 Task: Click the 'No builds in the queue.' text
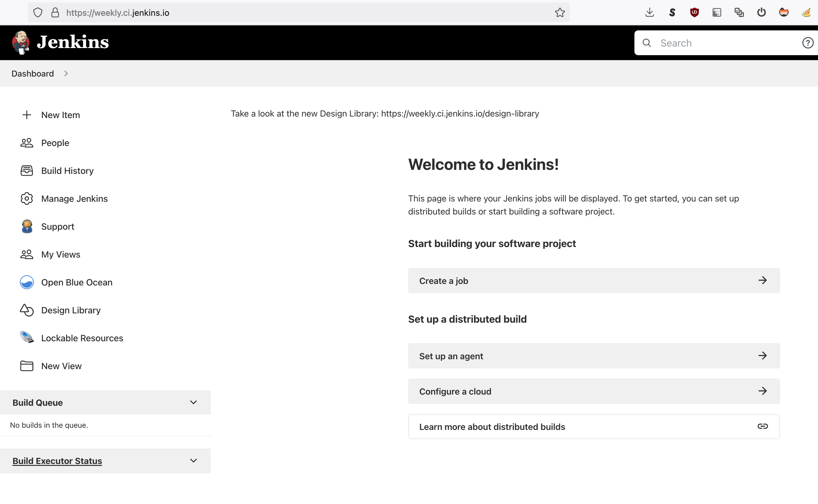coord(49,425)
